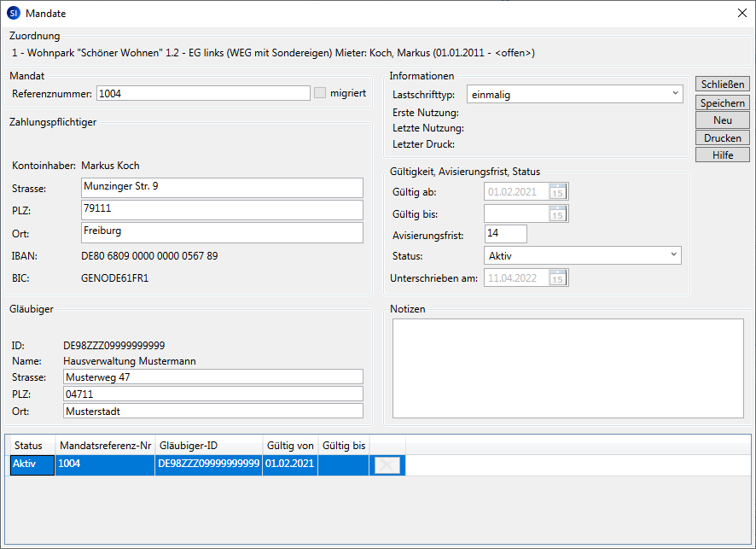Click inside the Notizen text area

coord(567,368)
